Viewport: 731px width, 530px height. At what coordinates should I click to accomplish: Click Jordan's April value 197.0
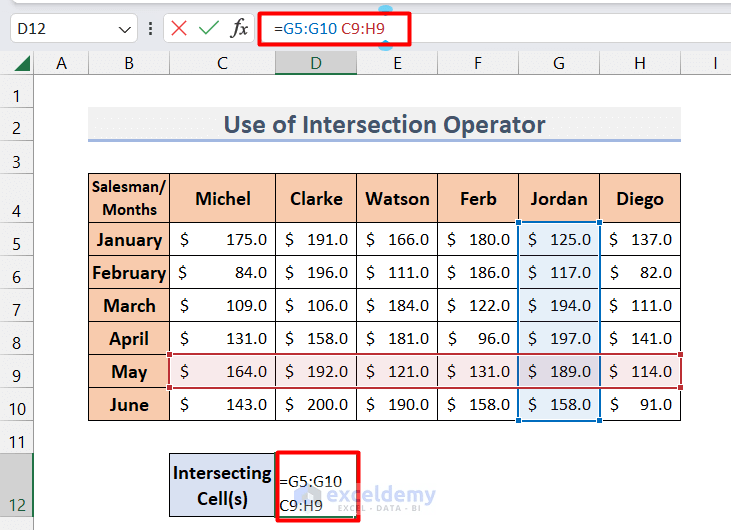pos(559,338)
